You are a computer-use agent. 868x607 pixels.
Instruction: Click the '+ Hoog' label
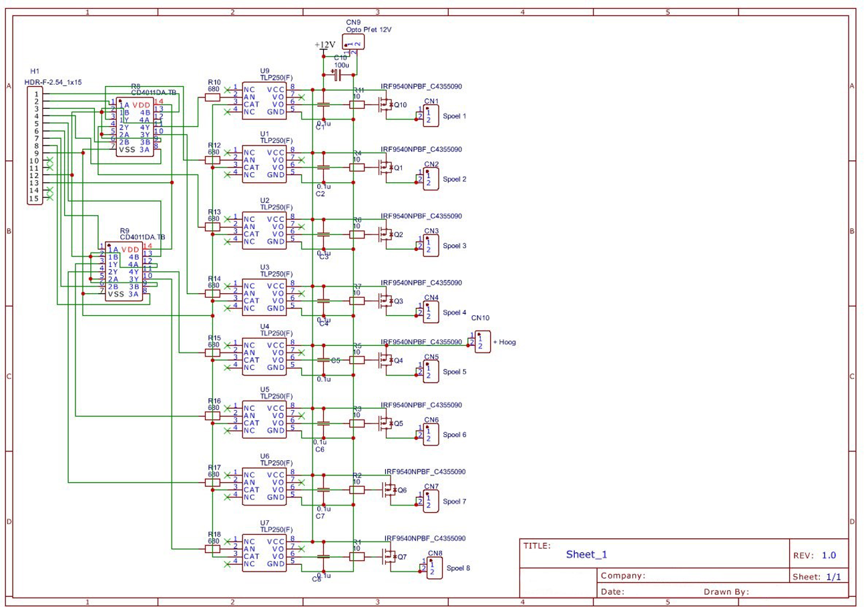point(505,342)
